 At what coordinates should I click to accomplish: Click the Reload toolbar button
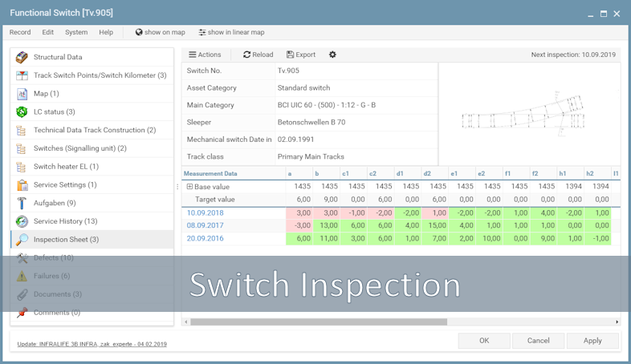coord(259,55)
